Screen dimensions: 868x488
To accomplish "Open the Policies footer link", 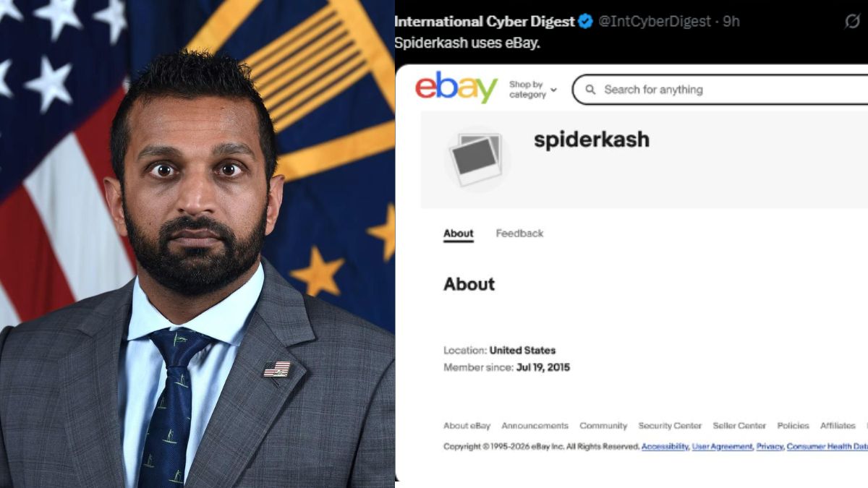I will click(793, 426).
